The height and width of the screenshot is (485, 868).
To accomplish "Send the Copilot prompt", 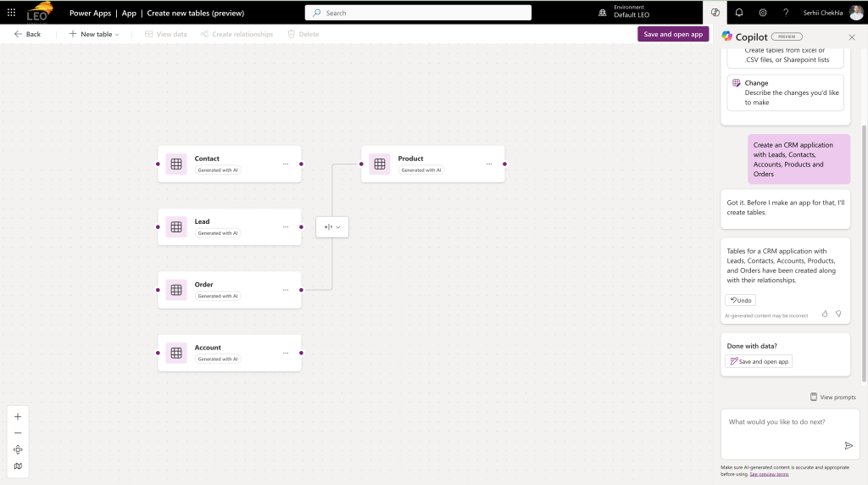I will [x=848, y=446].
